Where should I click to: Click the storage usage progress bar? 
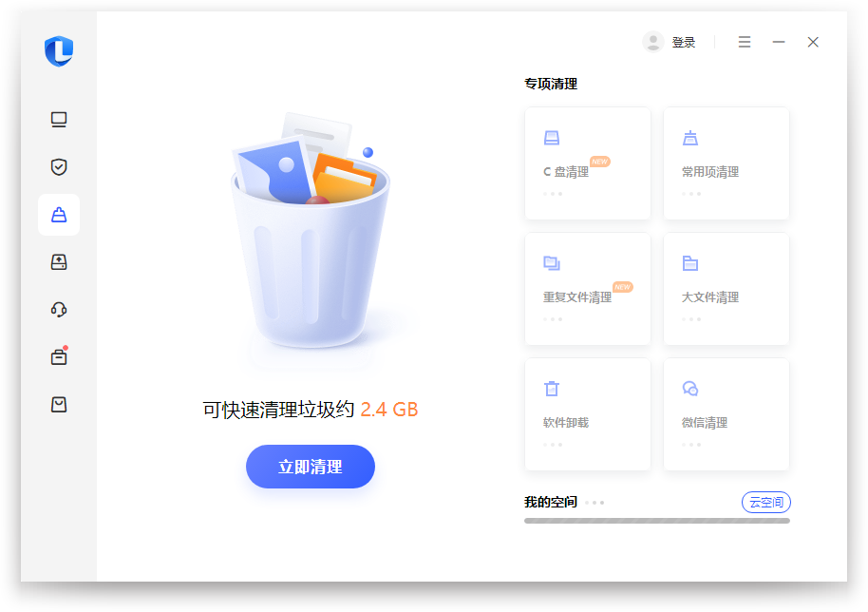tap(655, 520)
